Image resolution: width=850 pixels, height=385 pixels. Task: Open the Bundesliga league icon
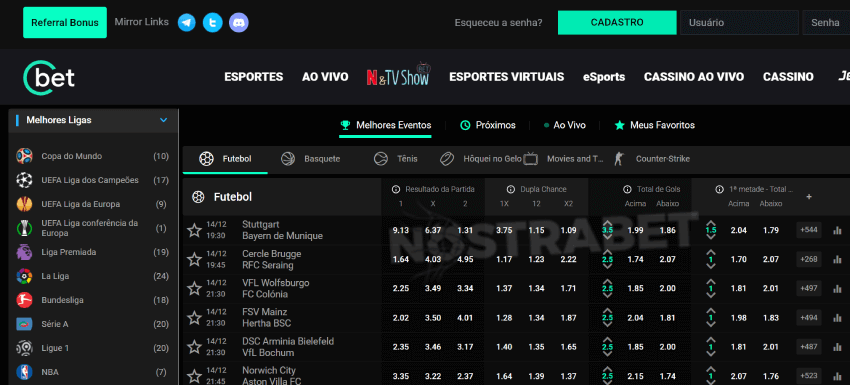pyautogui.click(x=24, y=300)
